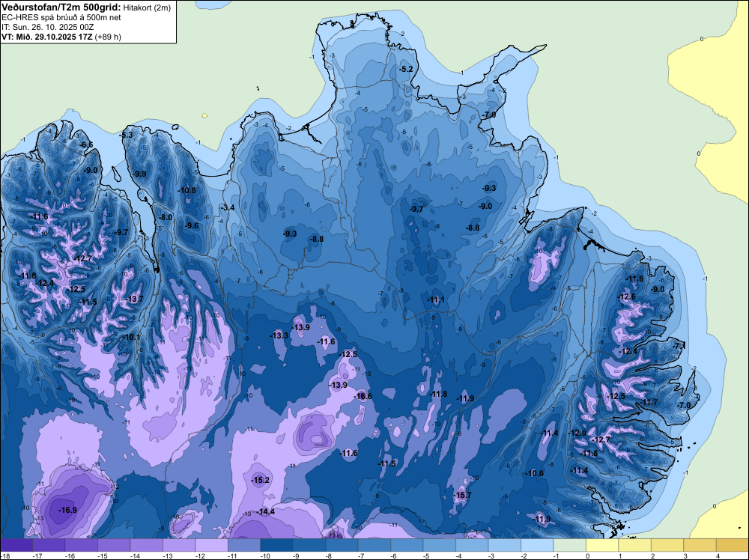Click the -12.0 temperature value
The width and height of the screenshot is (749, 560).
pyautogui.click(x=577, y=433)
